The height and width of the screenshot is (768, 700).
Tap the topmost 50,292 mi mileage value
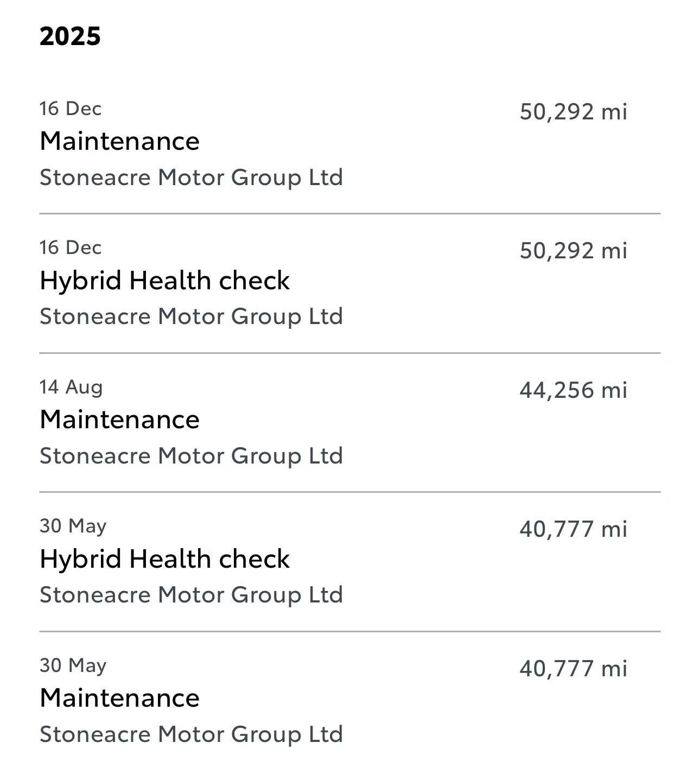click(x=573, y=112)
